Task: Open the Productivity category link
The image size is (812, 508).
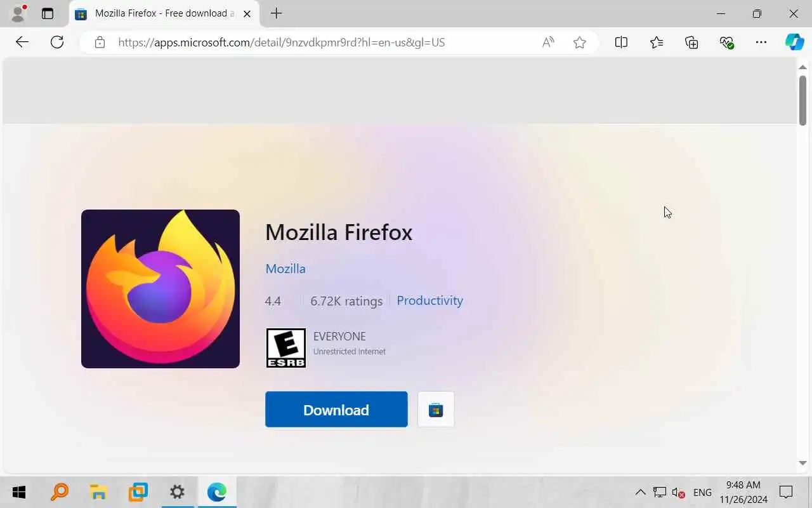Action: point(429,300)
